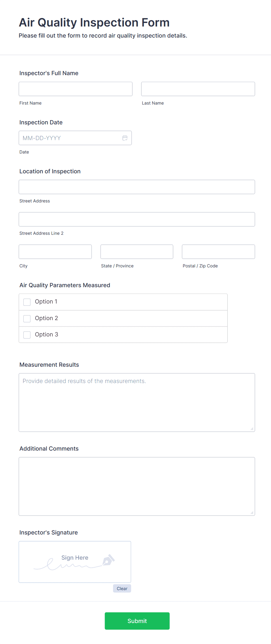
Task: Click the City input box
Action: click(55, 251)
